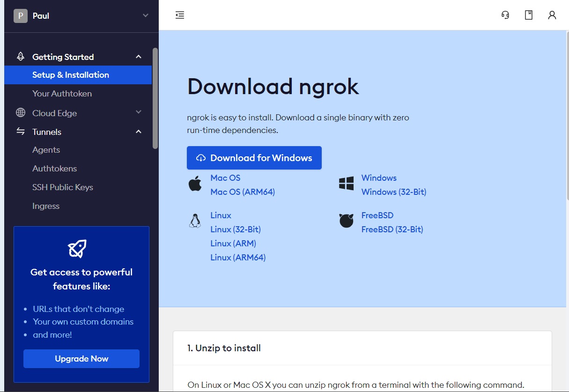Image resolution: width=569 pixels, height=392 pixels.
Task: Click 'Your own custom domains' bullet
Action: 83,322
